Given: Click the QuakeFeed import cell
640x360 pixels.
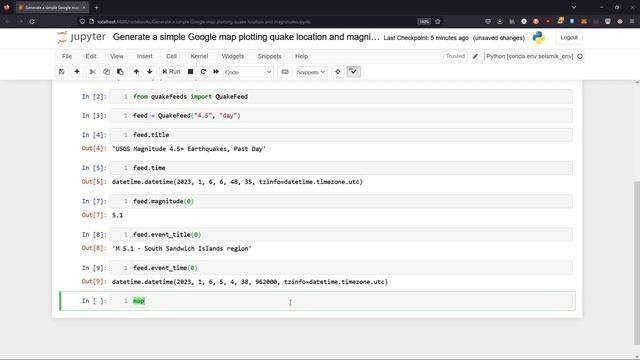Looking at the screenshot, I should click(341, 97).
